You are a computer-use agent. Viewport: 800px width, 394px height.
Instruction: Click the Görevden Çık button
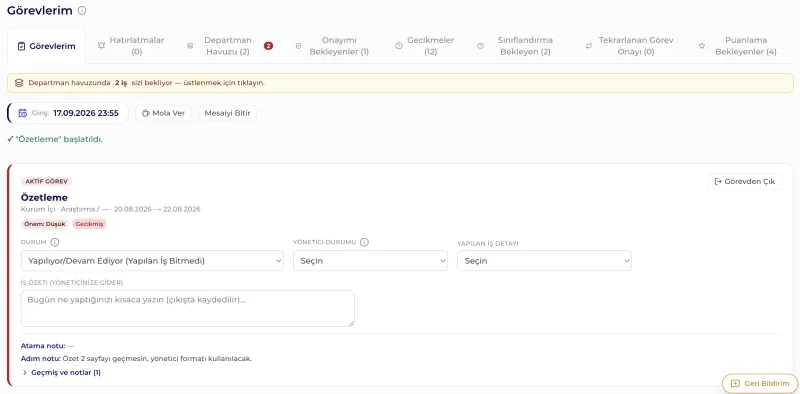[x=744, y=182]
